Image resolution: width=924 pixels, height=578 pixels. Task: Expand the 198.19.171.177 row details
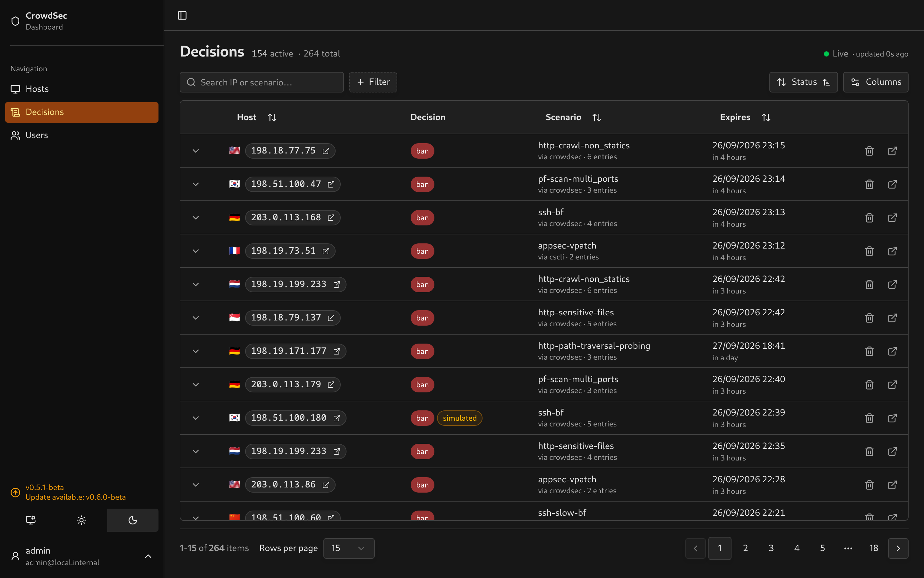(195, 351)
